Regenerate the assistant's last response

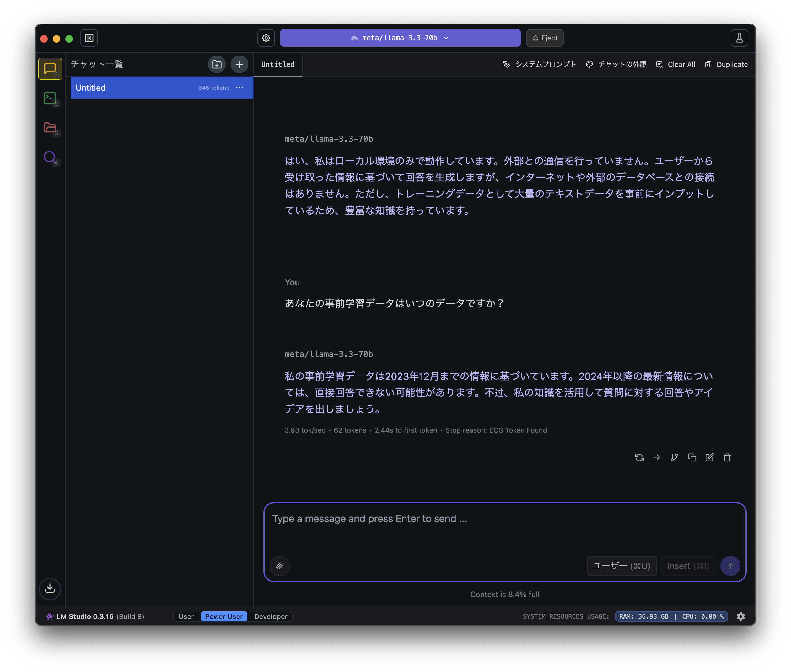639,457
